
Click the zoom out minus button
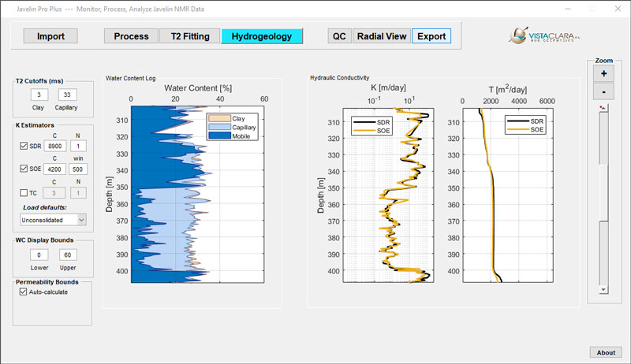603,91
